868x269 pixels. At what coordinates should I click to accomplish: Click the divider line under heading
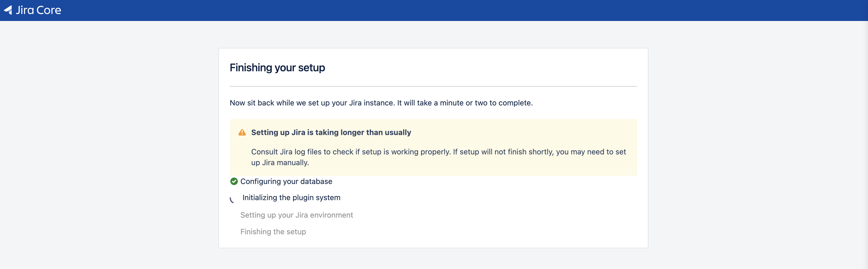coord(433,86)
